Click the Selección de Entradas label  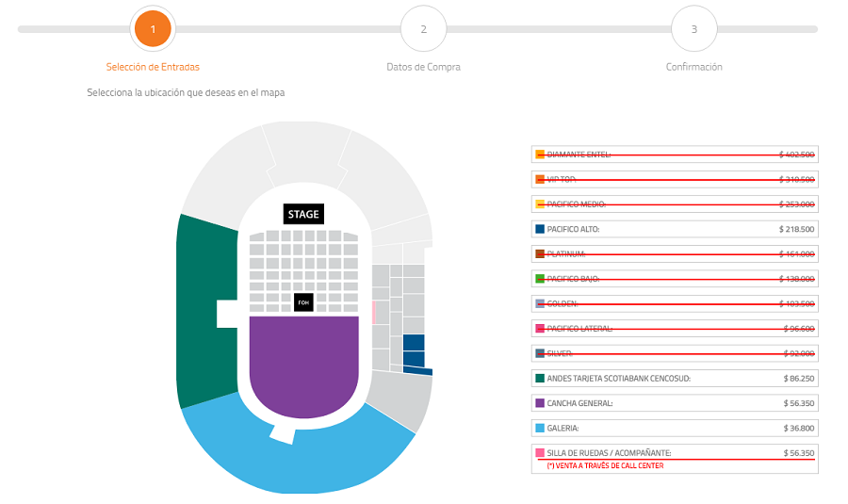pos(153,67)
